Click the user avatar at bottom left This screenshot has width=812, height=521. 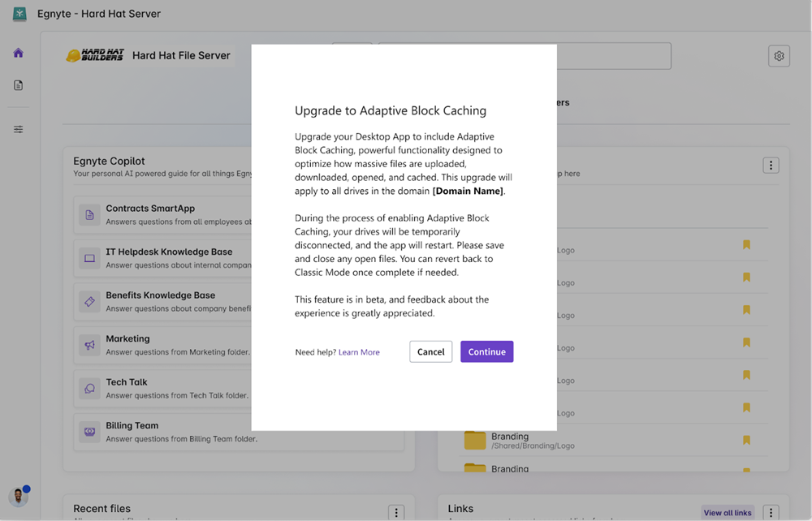[x=18, y=497]
